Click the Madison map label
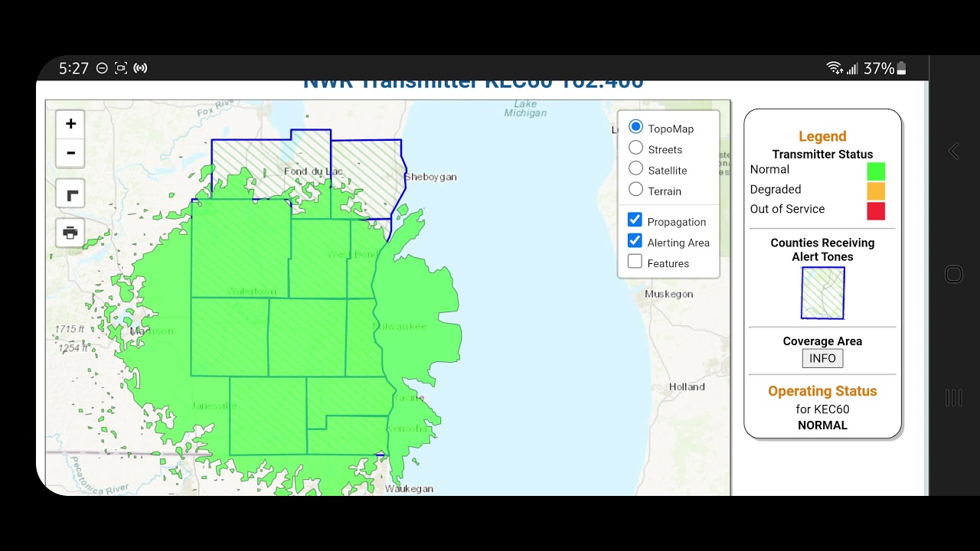The image size is (980, 551). tap(152, 331)
